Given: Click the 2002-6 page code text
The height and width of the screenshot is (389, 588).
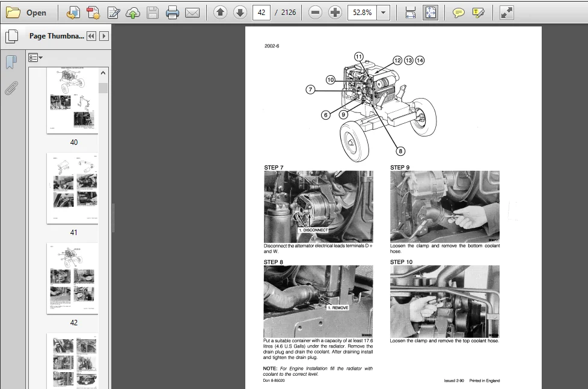Looking at the screenshot, I should pyautogui.click(x=272, y=46).
